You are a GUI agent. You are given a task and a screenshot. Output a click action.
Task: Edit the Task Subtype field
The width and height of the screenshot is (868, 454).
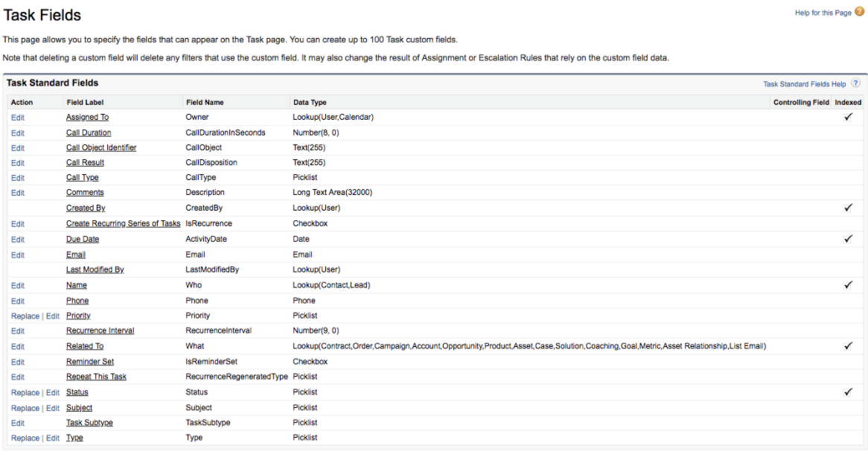pyautogui.click(x=16, y=423)
